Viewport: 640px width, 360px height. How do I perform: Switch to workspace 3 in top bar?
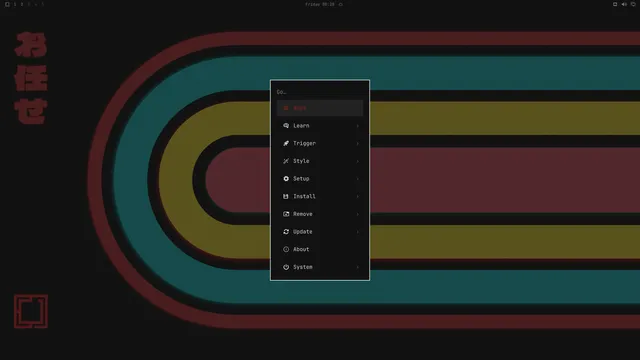(29, 4)
